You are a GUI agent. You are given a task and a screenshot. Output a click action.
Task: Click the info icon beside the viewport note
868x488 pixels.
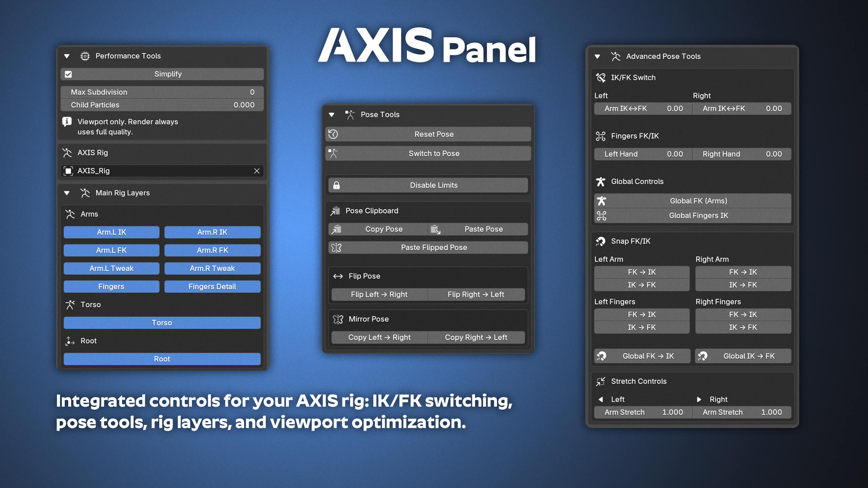click(x=67, y=122)
